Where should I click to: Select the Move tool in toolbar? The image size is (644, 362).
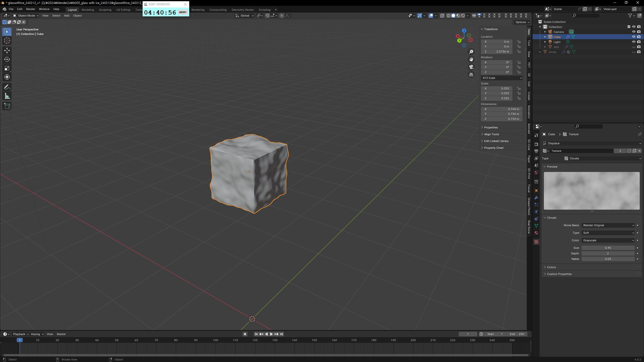[7, 51]
